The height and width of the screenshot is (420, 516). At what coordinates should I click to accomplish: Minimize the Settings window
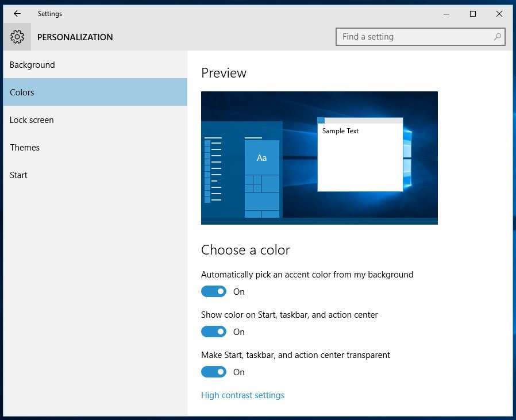point(446,14)
